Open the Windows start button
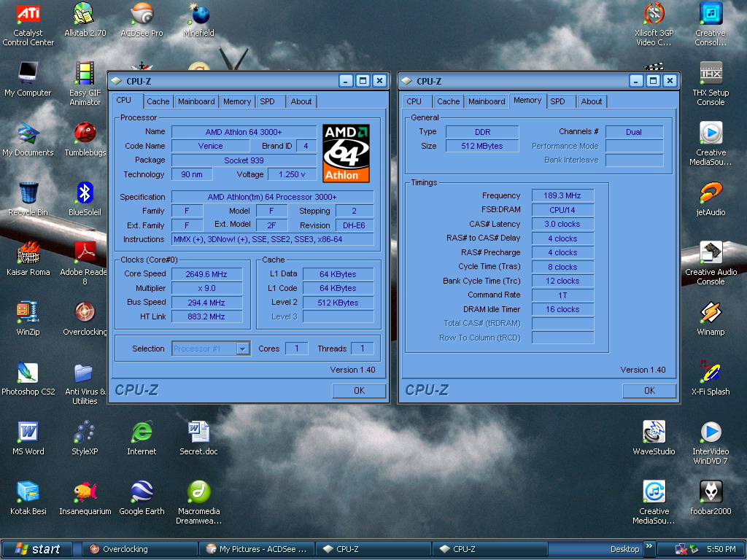Image resolution: width=747 pixels, height=560 pixels. coord(37,549)
